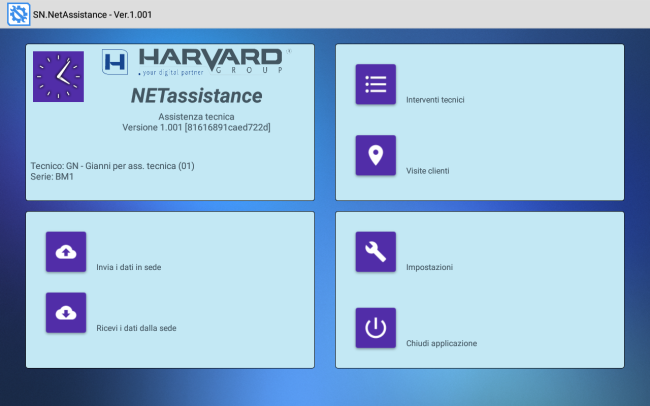
Task: Click the Harvard Group logo
Action: point(197,62)
